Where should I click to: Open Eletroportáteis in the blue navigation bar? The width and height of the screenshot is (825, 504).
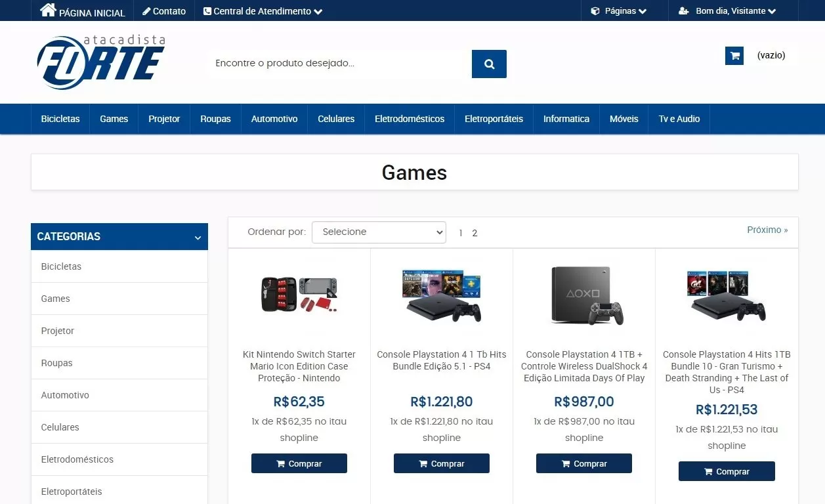pos(494,119)
